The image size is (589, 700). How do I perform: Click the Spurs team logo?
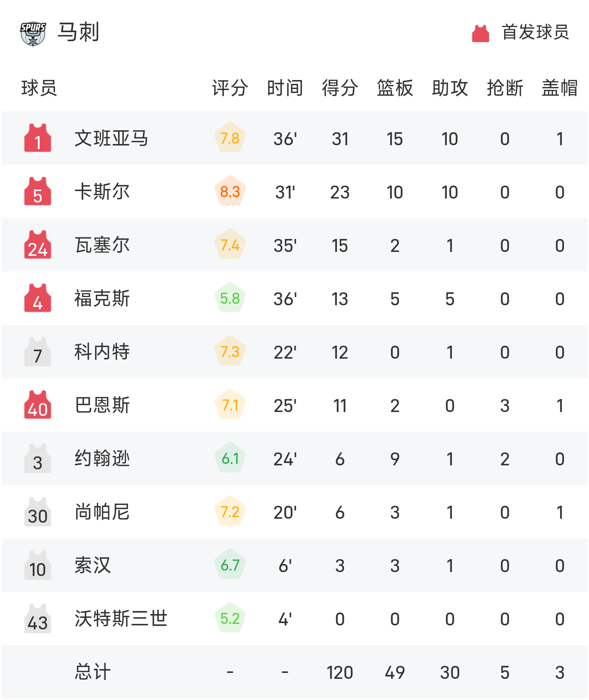[x=33, y=33]
